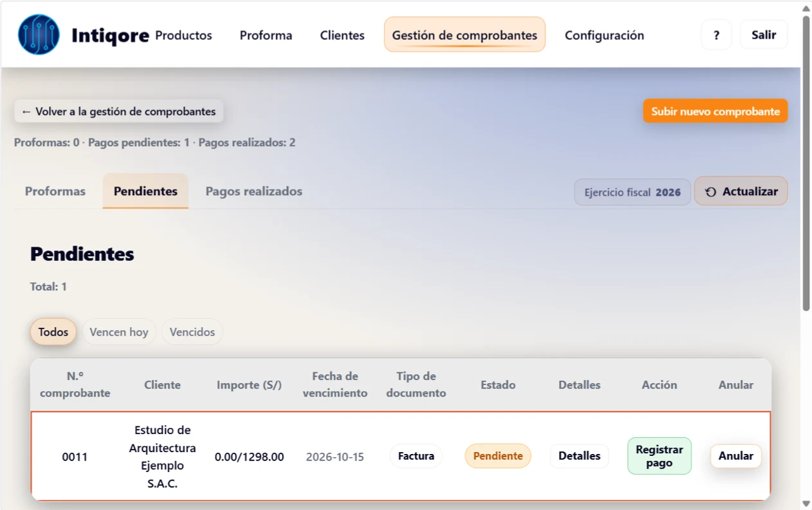This screenshot has height=510, width=812.
Task: Click client Estudio de Arquitectura Ejemplo S.A.C.
Action: (163, 457)
